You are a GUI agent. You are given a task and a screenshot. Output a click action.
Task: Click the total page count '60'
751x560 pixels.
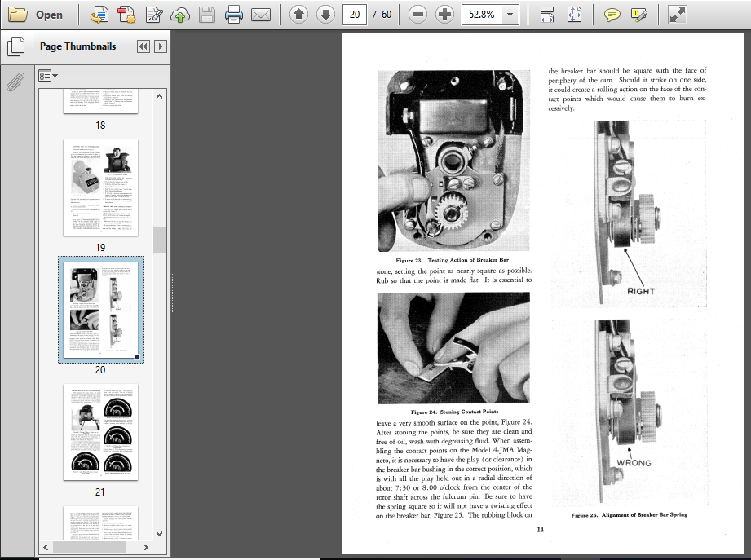click(387, 15)
